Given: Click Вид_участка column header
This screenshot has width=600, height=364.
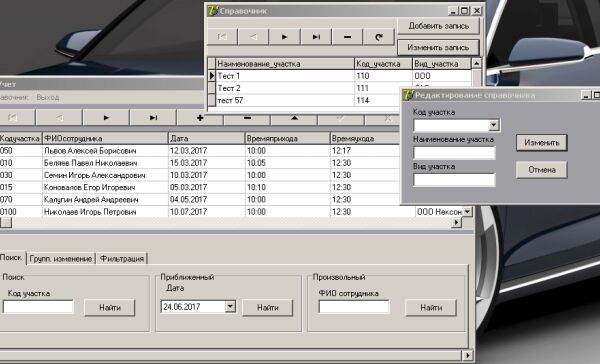Looking at the screenshot, I should click(442, 64).
